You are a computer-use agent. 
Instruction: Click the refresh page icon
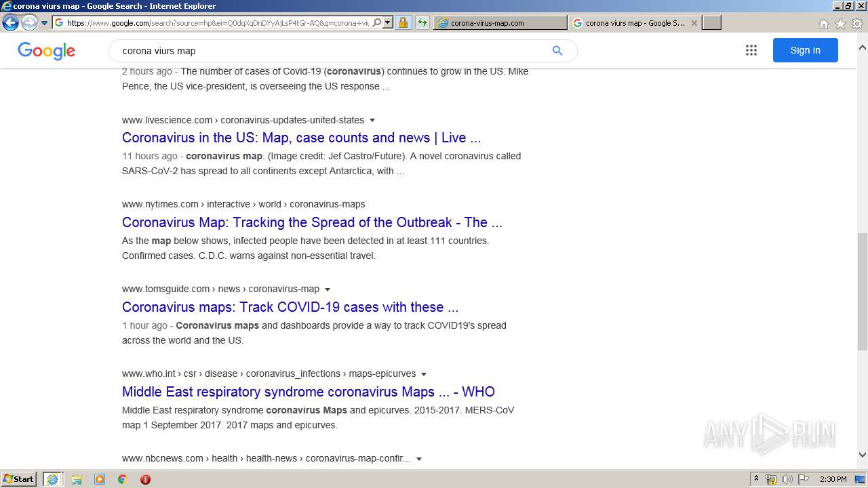422,22
